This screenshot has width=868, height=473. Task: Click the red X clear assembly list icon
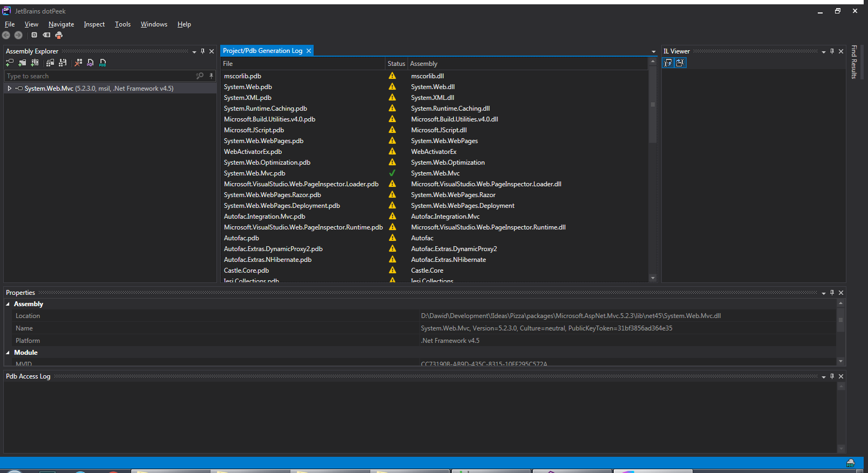point(78,63)
